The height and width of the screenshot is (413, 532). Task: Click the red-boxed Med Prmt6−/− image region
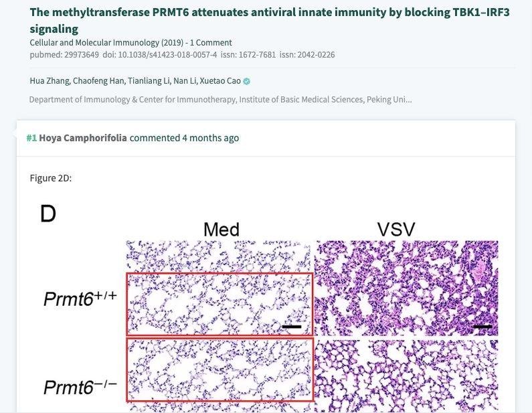pyautogui.click(x=219, y=369)
